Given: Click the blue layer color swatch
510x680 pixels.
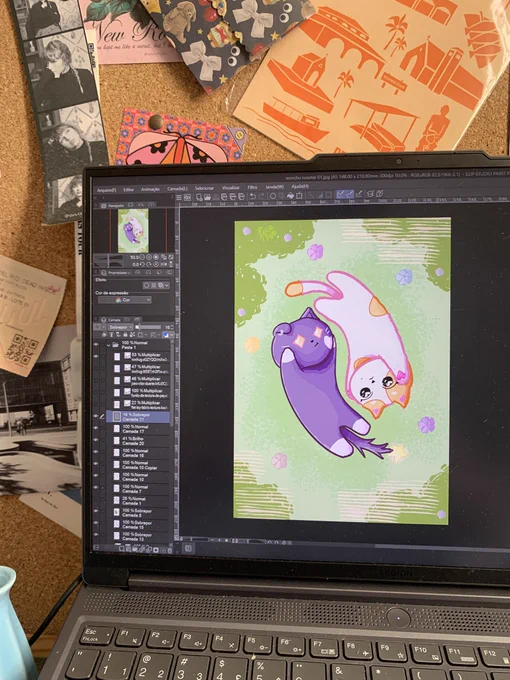Looking at the screenshot, I should tap(165, 335).
